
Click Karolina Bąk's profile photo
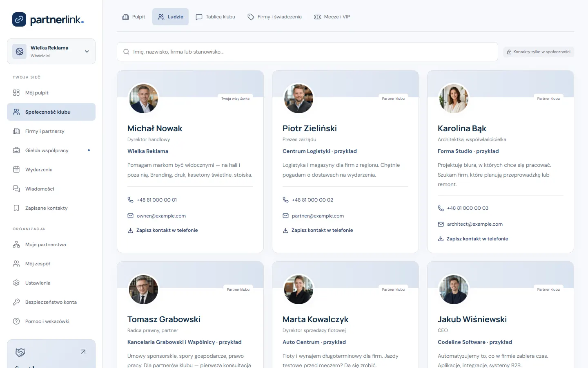(x=454, y=99)
